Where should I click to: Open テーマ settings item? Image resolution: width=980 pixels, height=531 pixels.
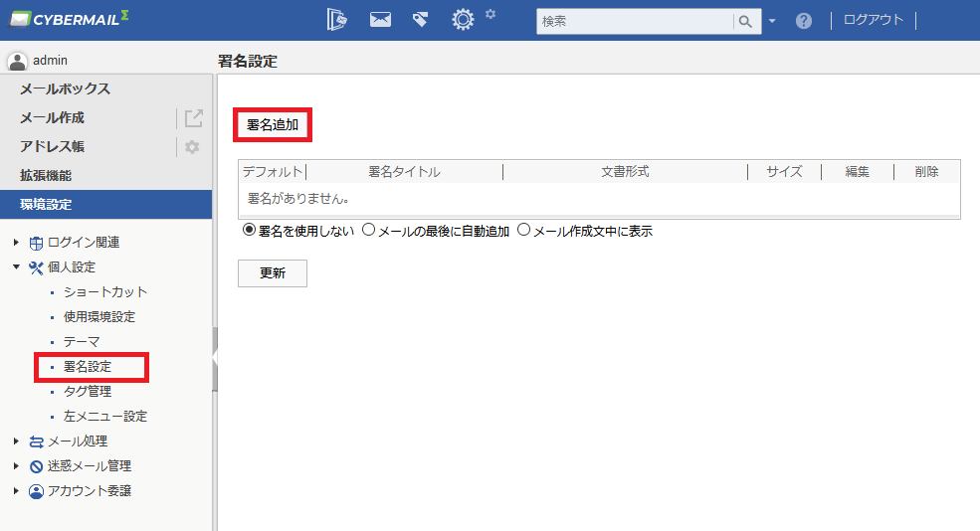pos(82,342)
